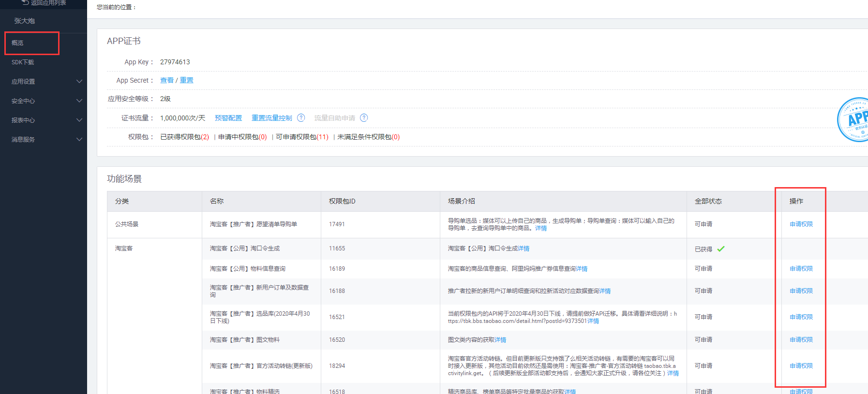This screenshot has width=868, height=394.
Task: Click the 全部状态 column header
Action: (x=708, y=201)
